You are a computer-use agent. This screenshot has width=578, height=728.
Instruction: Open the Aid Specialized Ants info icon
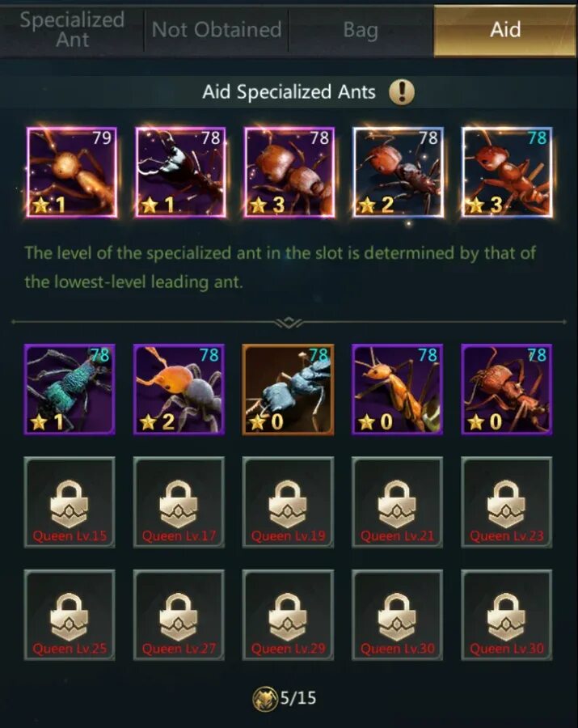[401, 91]
